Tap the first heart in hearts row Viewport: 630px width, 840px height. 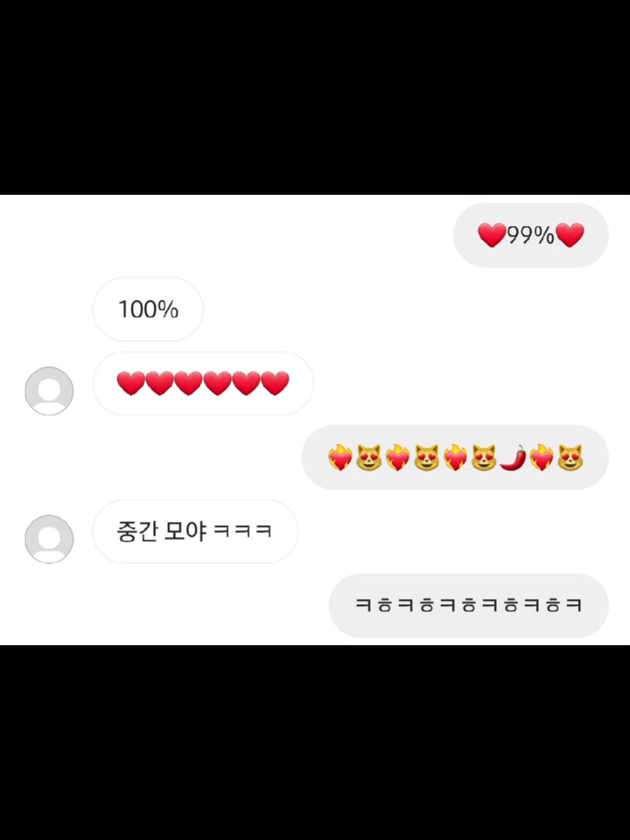(x=131, y=383)
